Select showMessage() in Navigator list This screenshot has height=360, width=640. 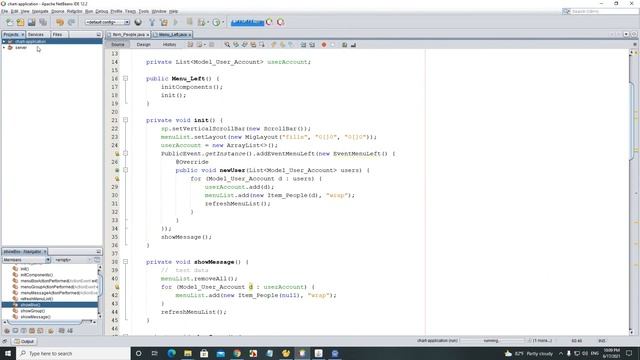(x=36, y=317)
